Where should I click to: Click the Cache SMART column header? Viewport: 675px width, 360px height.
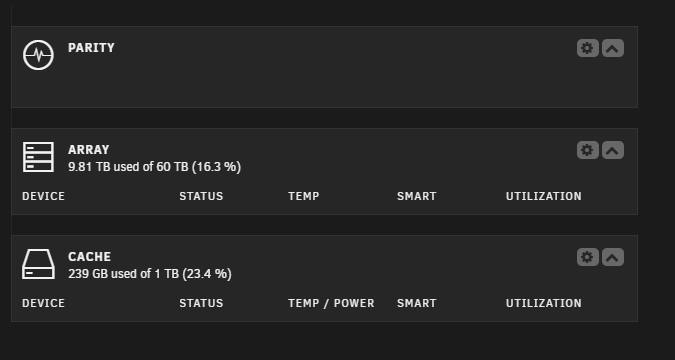(x=417, y=303)
